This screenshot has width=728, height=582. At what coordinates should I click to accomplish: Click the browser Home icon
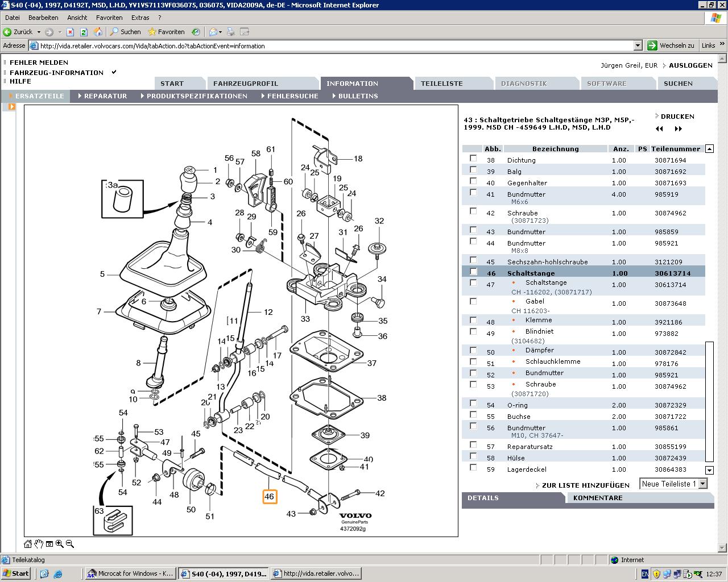(98, 32)
